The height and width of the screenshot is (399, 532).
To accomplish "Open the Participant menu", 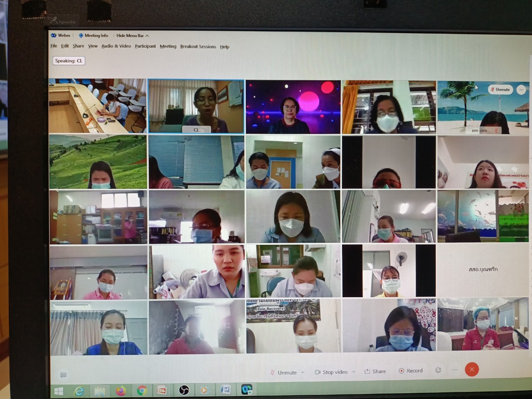I will tap(145, 47).
